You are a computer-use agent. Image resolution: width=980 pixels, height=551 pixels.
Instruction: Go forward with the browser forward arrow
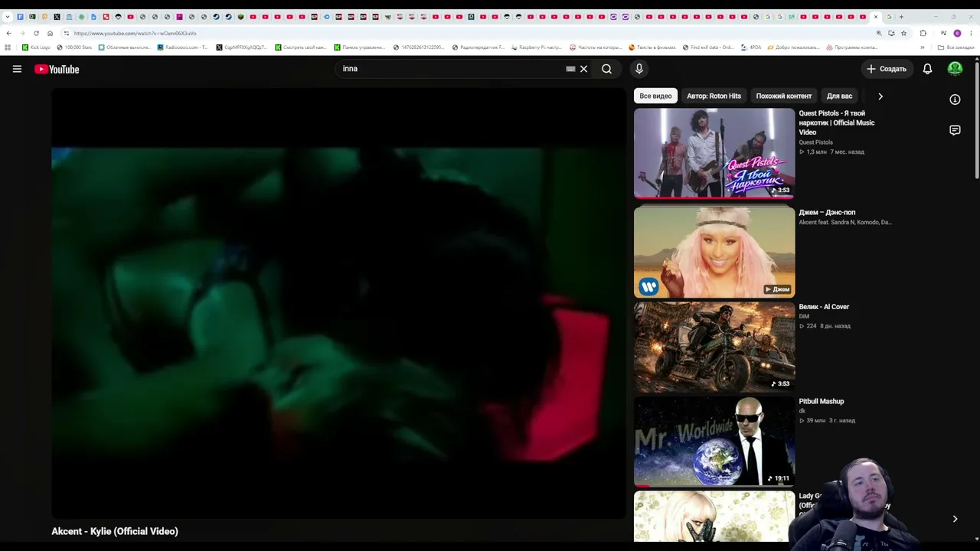pos(22,33)
